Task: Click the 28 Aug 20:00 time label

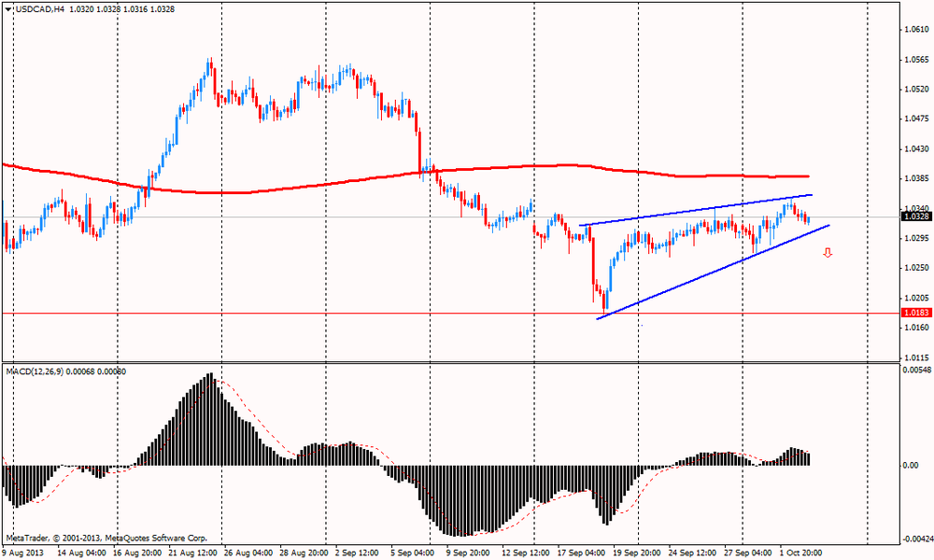Action: (x=304, y=553)
